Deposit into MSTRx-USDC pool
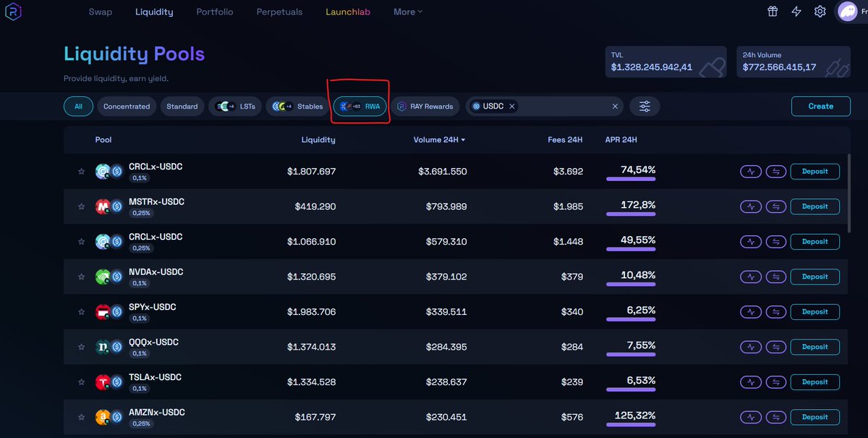The width and height of the screenshot is (868, 438). tap(815, 206)
